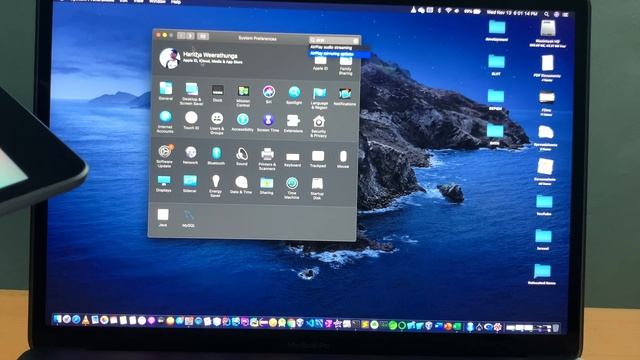640x360 pixels.
Task: Click the Bluetooth menu bar icon
Action: tap(439, 11)
